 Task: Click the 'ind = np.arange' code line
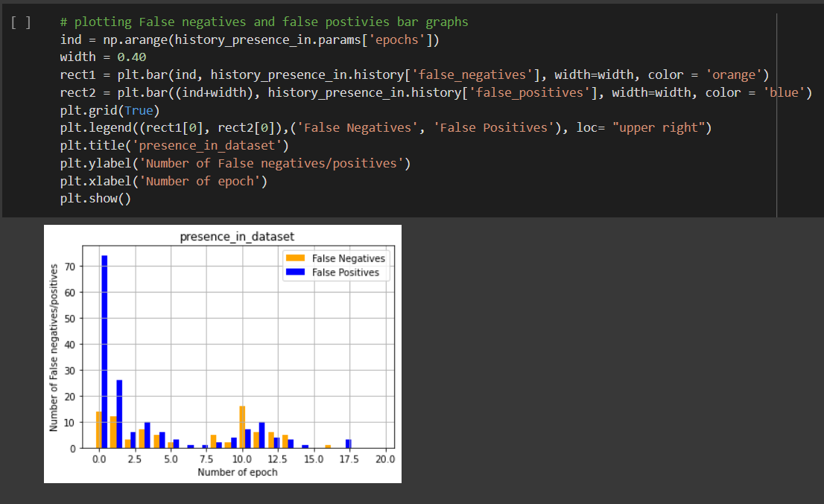pyautogui.click(x=250, y=40)
